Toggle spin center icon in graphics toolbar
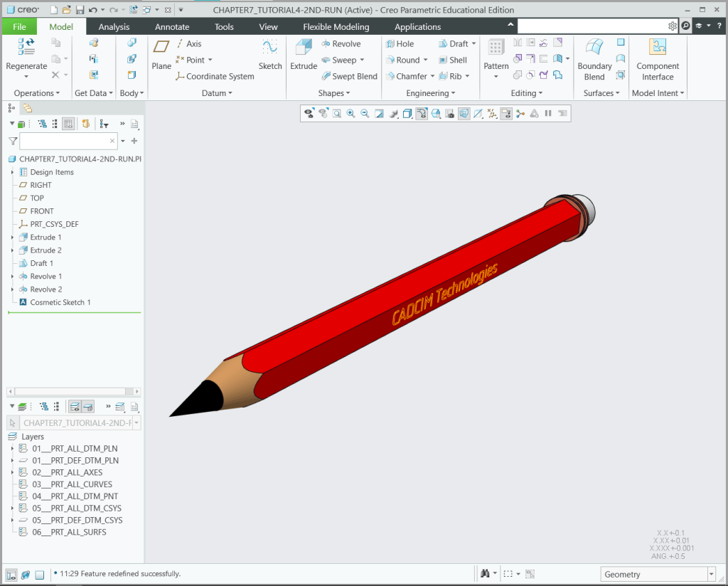Image resolution: width=728 pixels, height=586 pixels. (520, 113)
